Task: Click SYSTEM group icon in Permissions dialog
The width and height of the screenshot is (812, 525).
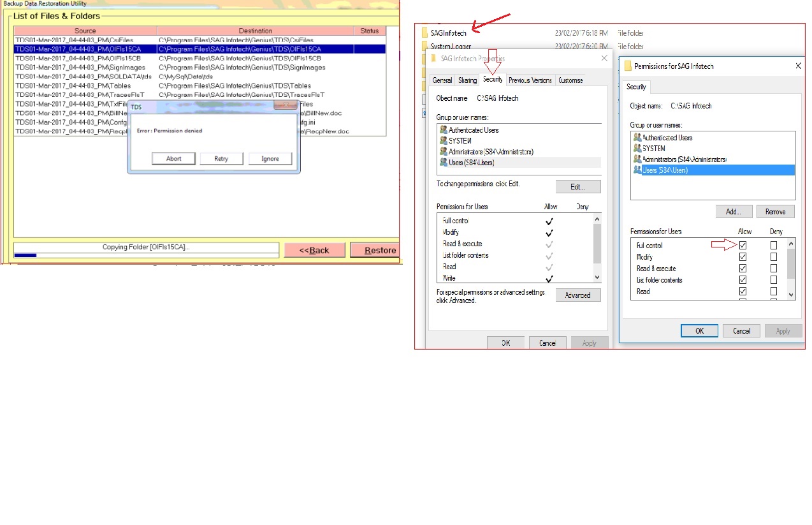Action: click(637, 149)
